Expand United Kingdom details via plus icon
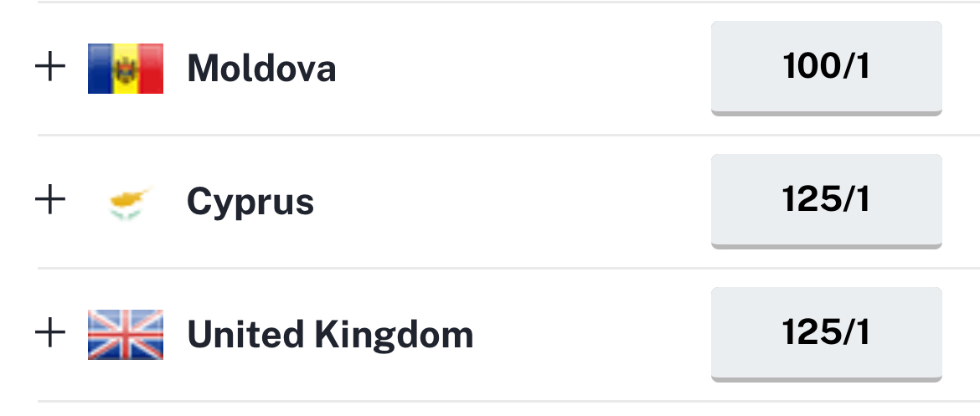 click(50, 333)
